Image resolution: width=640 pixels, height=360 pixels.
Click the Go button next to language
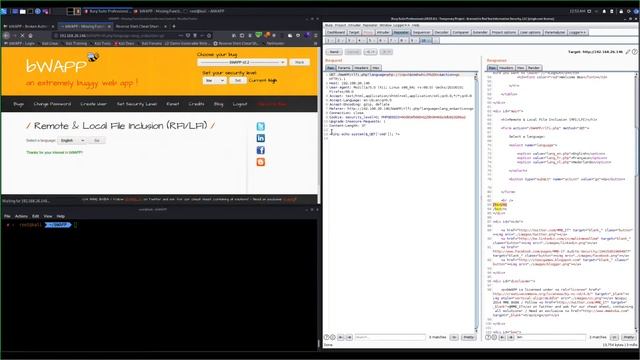click(x=97, y=140)
